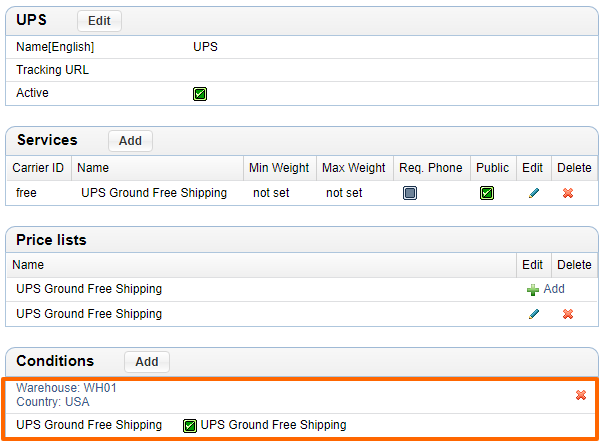Image resolution: width=608 pixels, height=443 pixels.
Task: Delete the second UPS Ground price list
Action: (x=568, y=314)
